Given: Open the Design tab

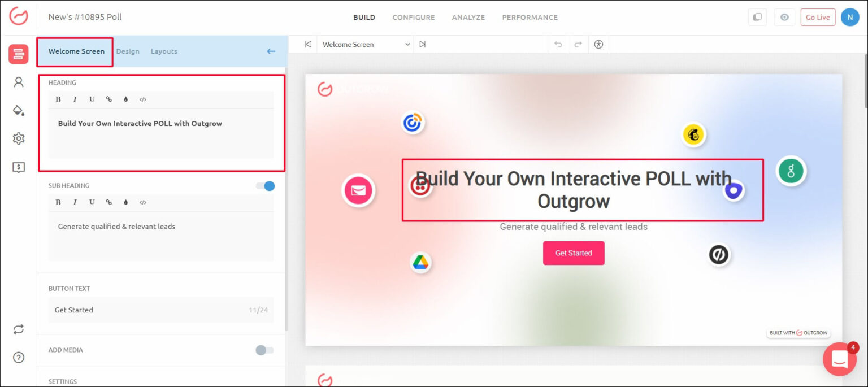Looking at the screenshot, I should pos(128,51).
